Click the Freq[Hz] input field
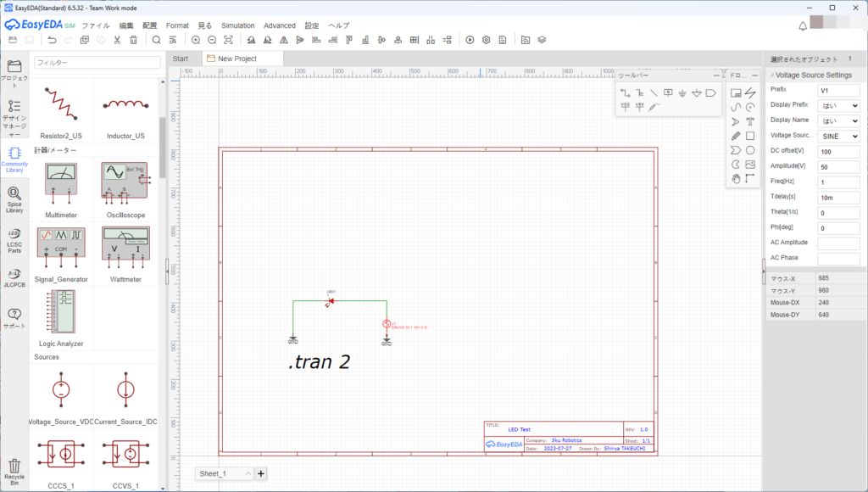The image size is (868, 492). [x=838, y=182]
